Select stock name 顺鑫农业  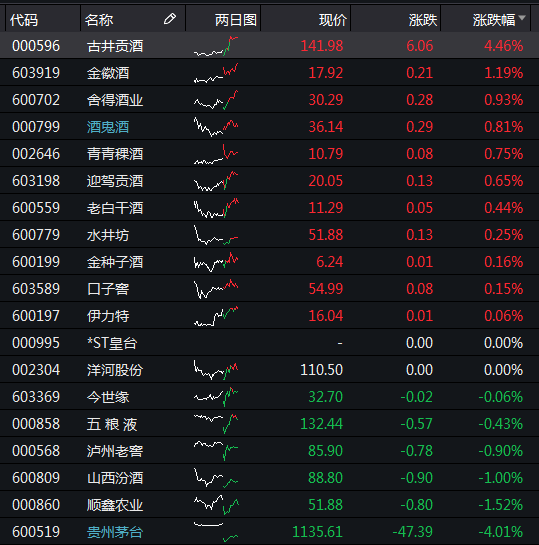(115, 505)
